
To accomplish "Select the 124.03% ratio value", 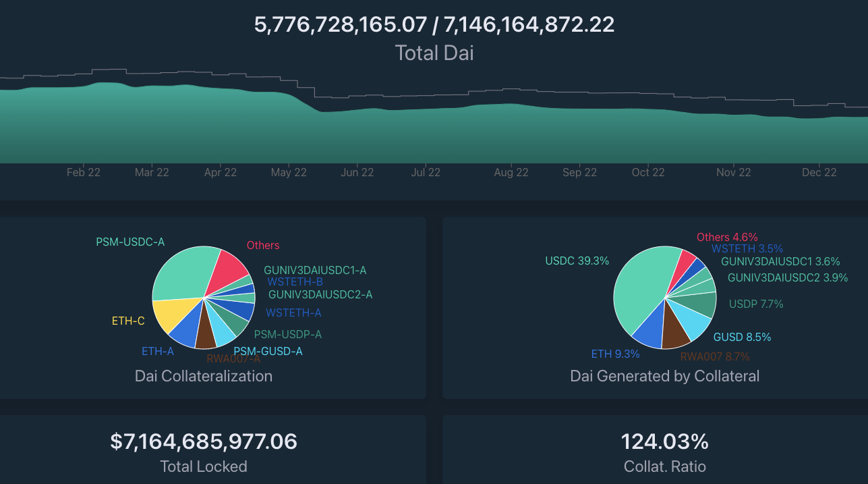I will 665,441.
